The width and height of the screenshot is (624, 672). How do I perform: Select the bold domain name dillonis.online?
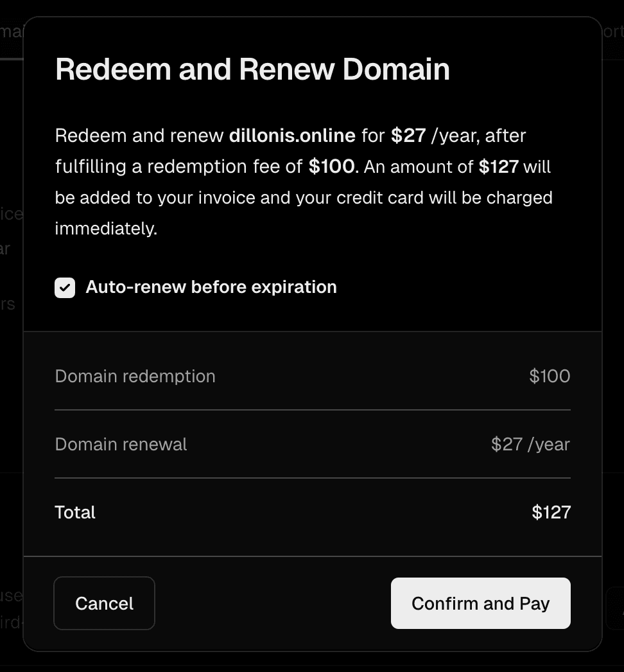(x=292, y=136)
